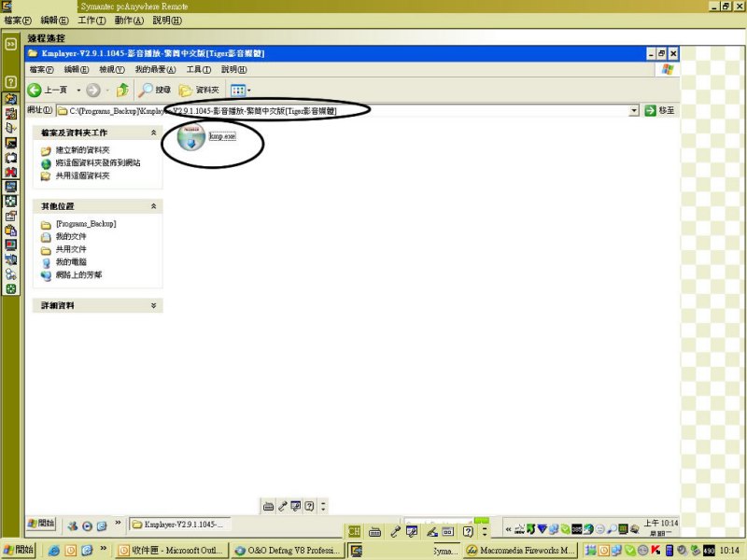Click 將這個資料夾發佈到網站 link
This screenshot has width=747, height=560.
(x=98, y=162)
